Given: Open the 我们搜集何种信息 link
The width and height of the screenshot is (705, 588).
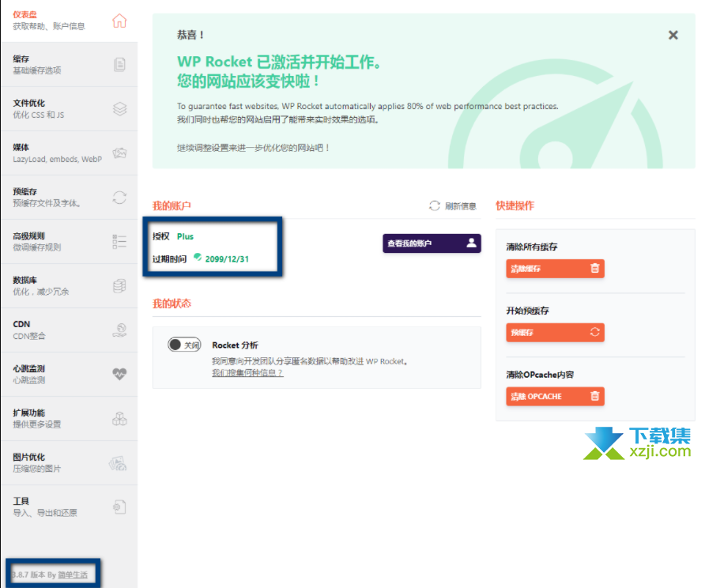Looking at the screenshot, I should [247, 373].
